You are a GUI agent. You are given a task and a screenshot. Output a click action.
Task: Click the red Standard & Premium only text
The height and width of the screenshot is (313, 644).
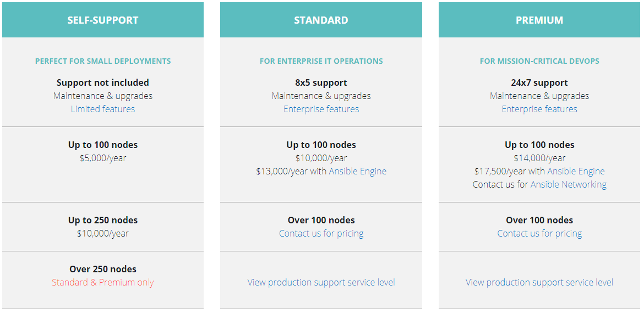(103, 282)
